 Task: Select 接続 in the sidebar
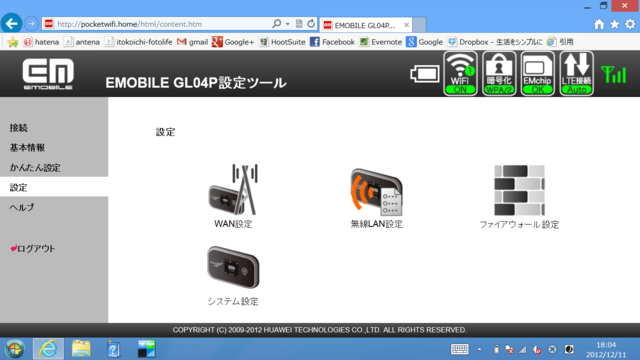point(19,128)
